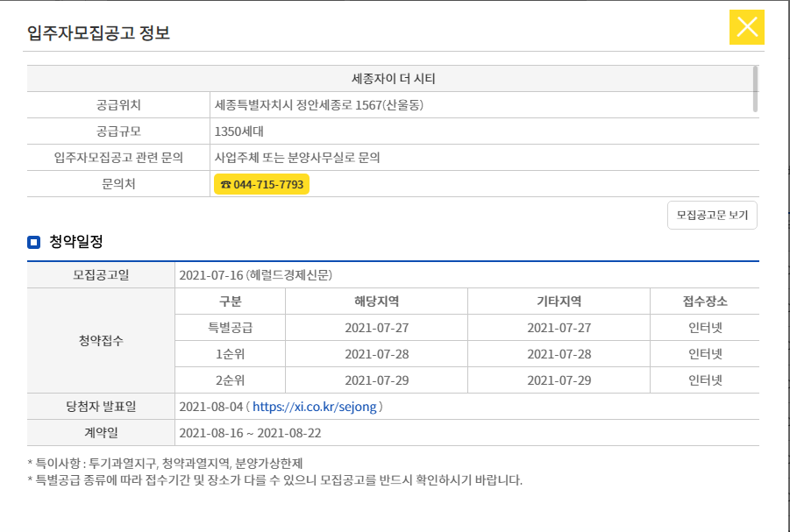790x532 pixels.
Task: Click the note about 특별공급 종류에 따라 접수기간
Action: tap(275, 479)
